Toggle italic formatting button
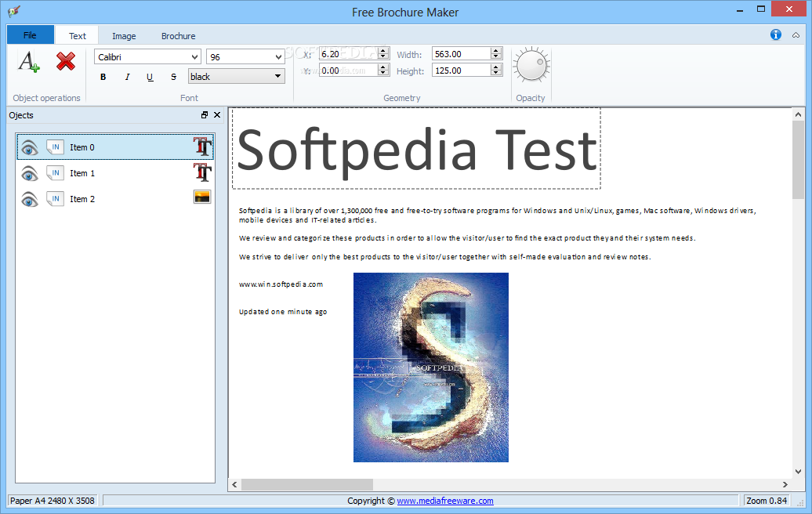This screenshot has width=812, height=514. 127,77
